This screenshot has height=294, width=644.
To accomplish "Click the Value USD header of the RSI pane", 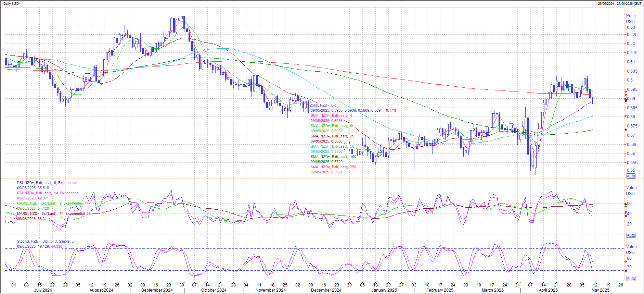I will tap(631, 191).
